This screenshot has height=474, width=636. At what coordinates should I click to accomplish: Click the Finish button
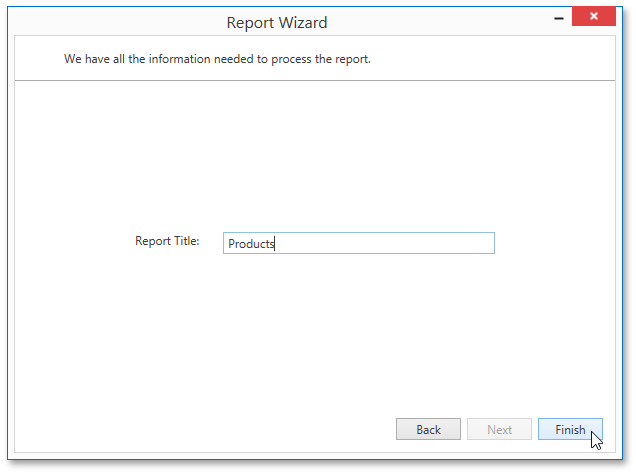pos(570,429)
